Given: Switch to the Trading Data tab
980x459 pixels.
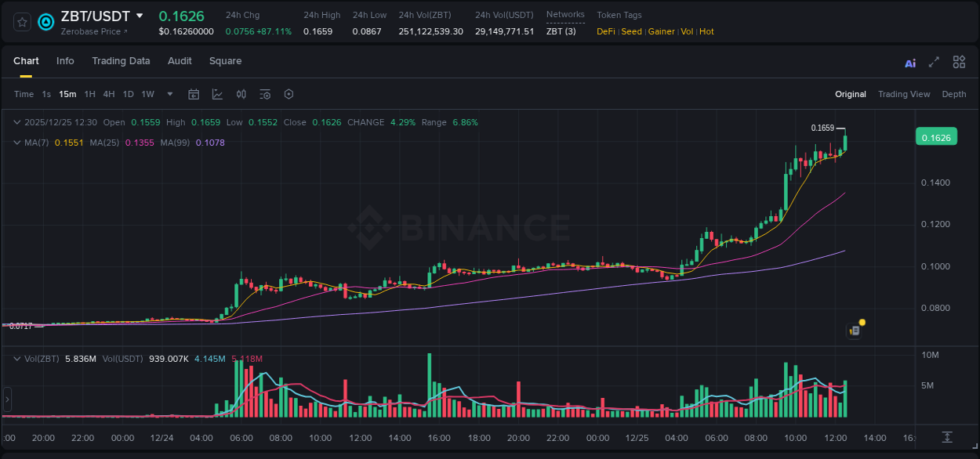Looking at the screenshot, I should (x=121, y=61).
